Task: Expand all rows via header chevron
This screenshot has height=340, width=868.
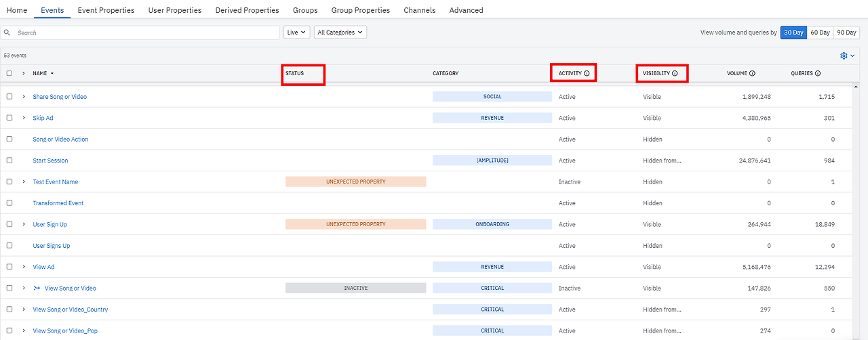Action: (24, 73)
